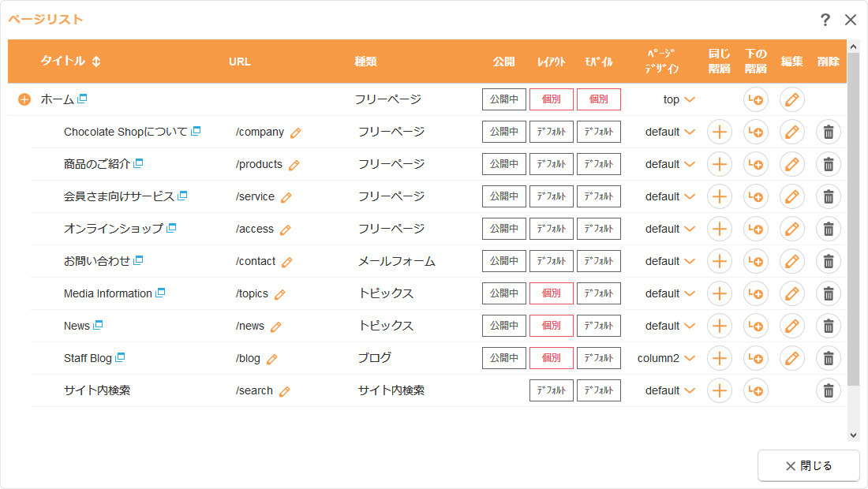Open the top page design dropdown for ホーム
Screen dimensions: 868x489
690,99
